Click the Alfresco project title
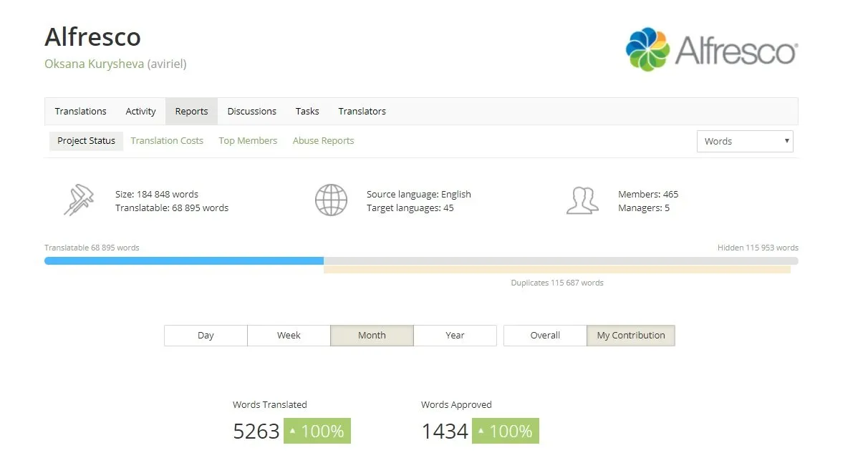 coord(92,37)
